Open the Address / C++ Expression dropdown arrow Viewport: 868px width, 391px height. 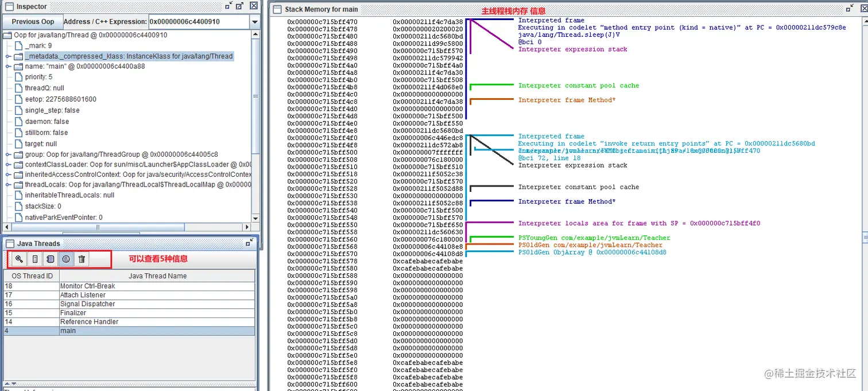(255, 22)
